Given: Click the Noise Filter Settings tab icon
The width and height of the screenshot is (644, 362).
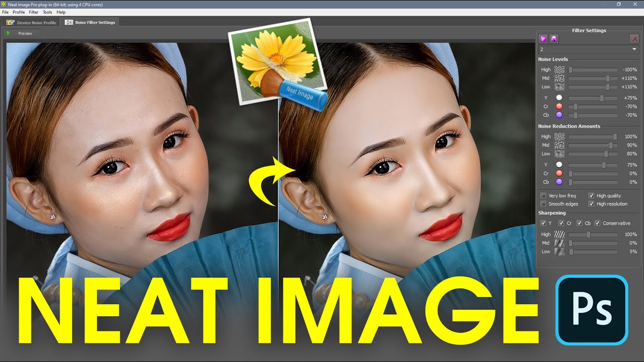Looking at the screenshot, I should [x=68, y=23].
